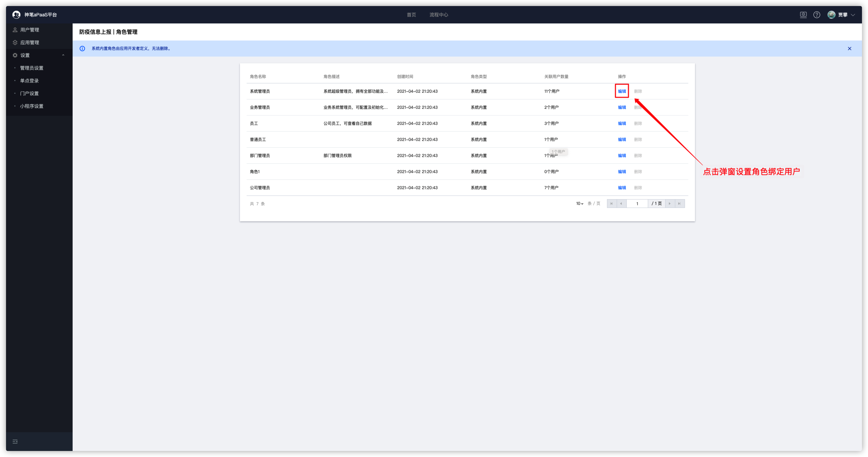Viewport: 868px width, 457px height.
Task: Edit the 业务管理员 role
Action: tap(622, 107)
